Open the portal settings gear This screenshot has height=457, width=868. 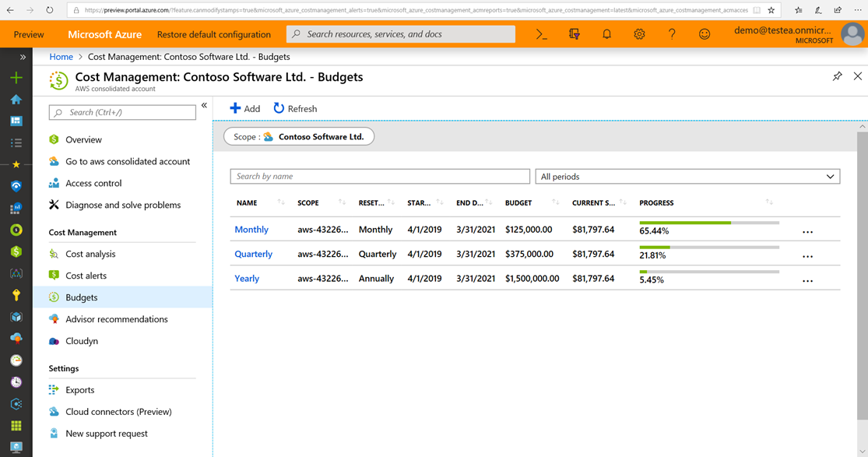pyautogui.click(x=639, y=34)
